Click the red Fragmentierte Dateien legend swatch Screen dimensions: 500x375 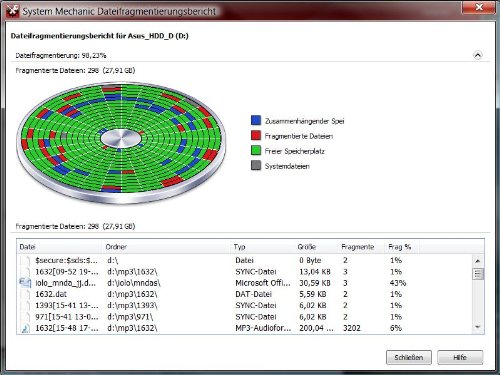(x=256, y=135)
